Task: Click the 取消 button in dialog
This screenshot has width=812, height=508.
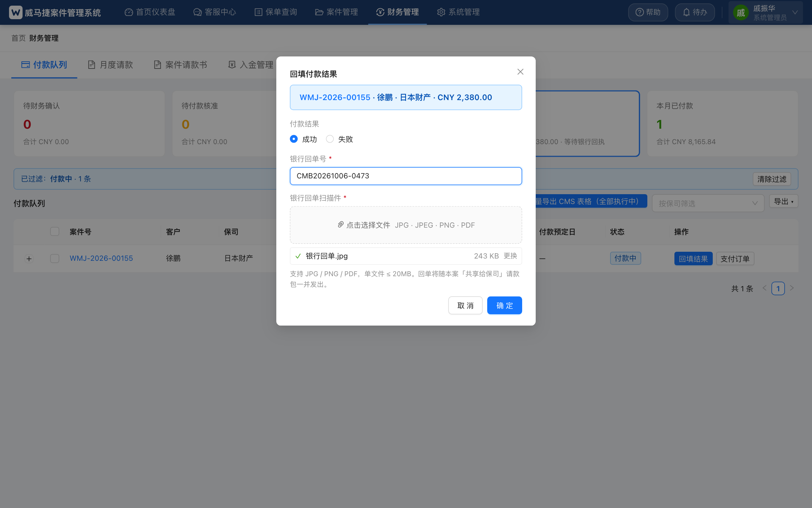Action: pos(465,306)
